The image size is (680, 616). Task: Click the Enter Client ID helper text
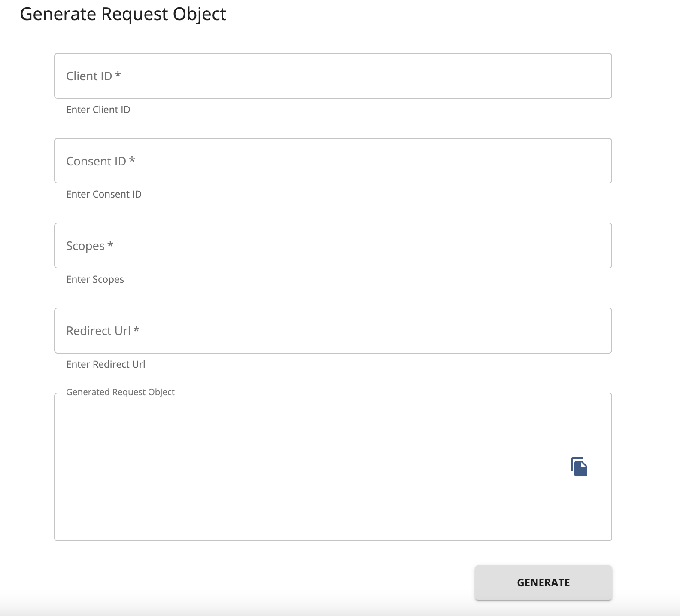point(98,110)
